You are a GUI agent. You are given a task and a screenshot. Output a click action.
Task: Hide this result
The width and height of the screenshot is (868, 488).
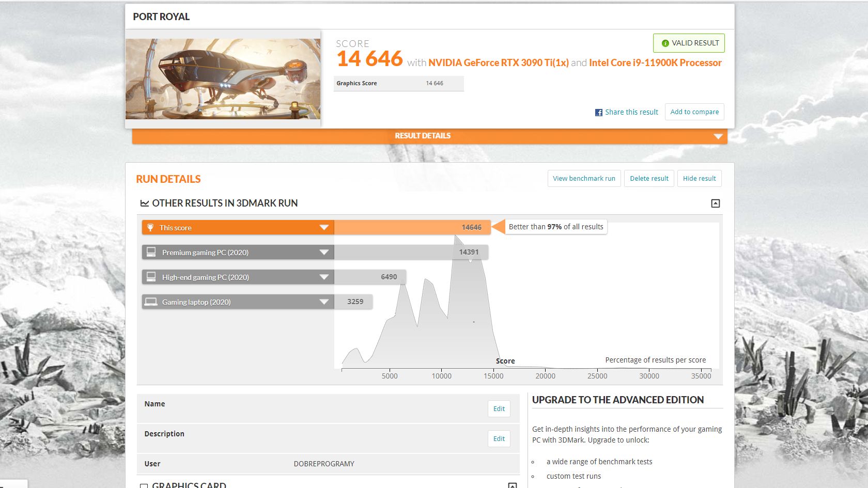[699, 178]
